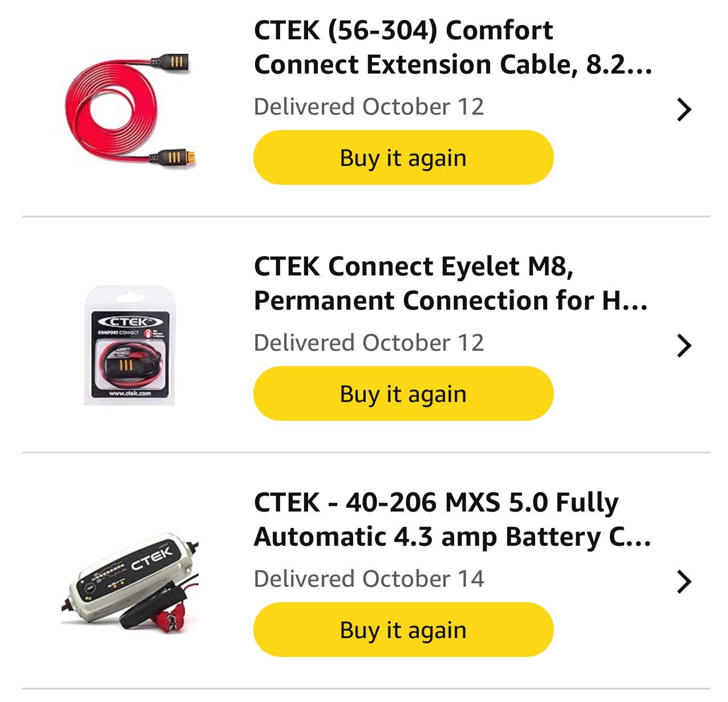Click the top connector plug of the red cable
This screenshot has height=702, width=728.
tap(169, 62)
